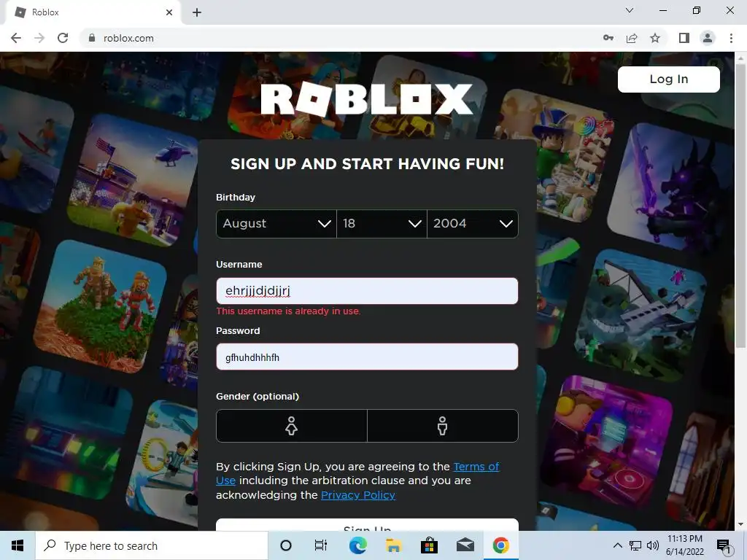Open the birthday month dropdown showing August

[276, 223]
